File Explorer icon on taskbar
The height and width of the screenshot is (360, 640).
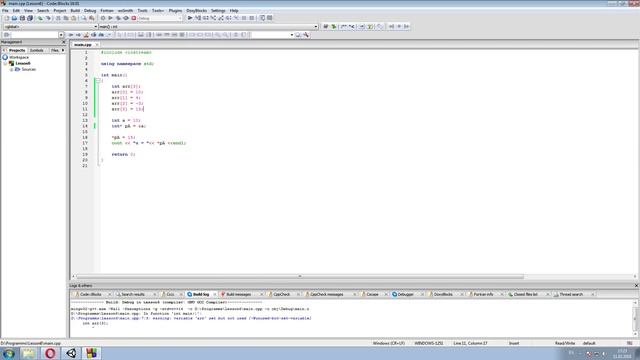coord(29,353)
